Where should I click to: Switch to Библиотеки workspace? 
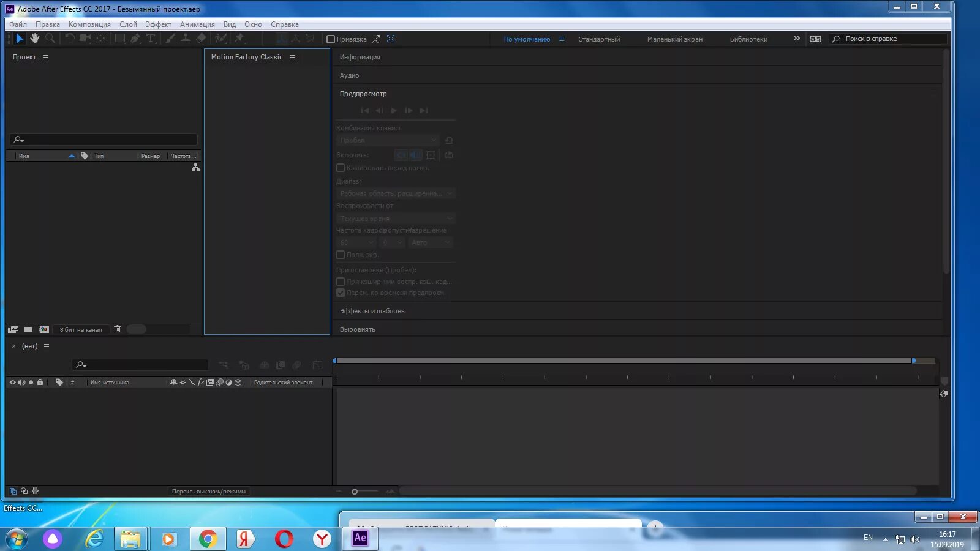[x=748, y=39]
